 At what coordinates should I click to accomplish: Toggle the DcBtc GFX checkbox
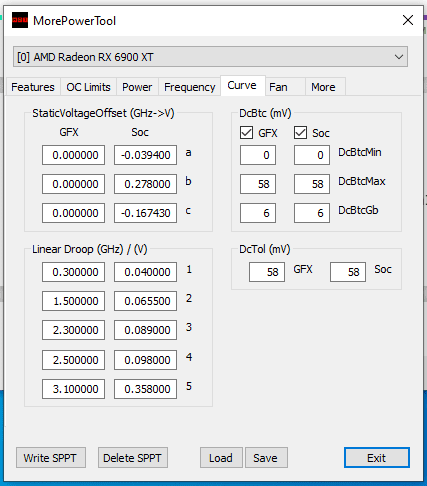246,133
